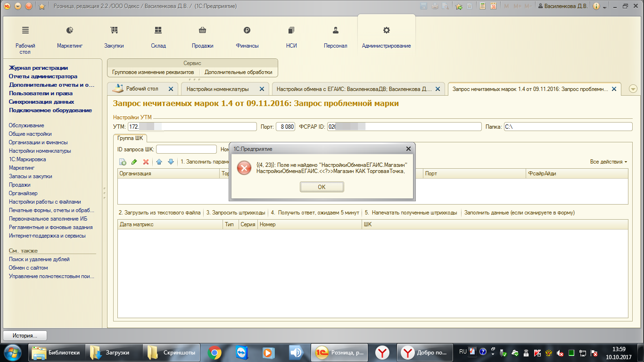This screenshot has width=644, height=362.
Task: Open the calculator icon in the title bar
Action: (x=483, y=6)
